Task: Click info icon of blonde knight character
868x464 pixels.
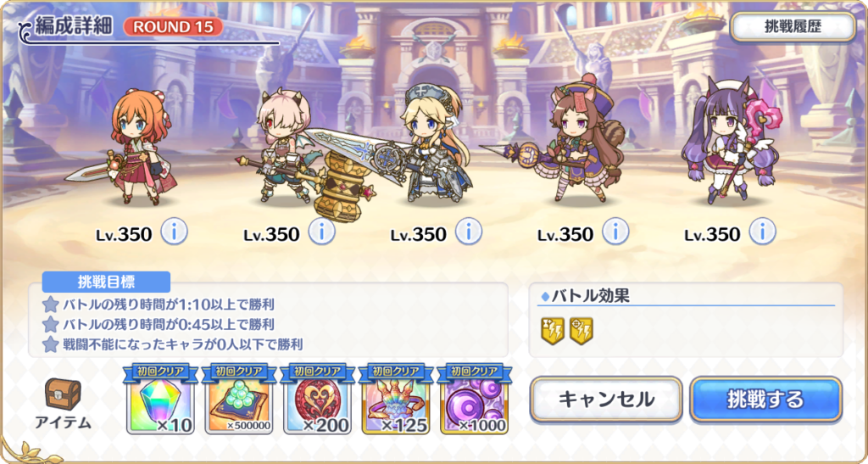Action: point(469,232)
